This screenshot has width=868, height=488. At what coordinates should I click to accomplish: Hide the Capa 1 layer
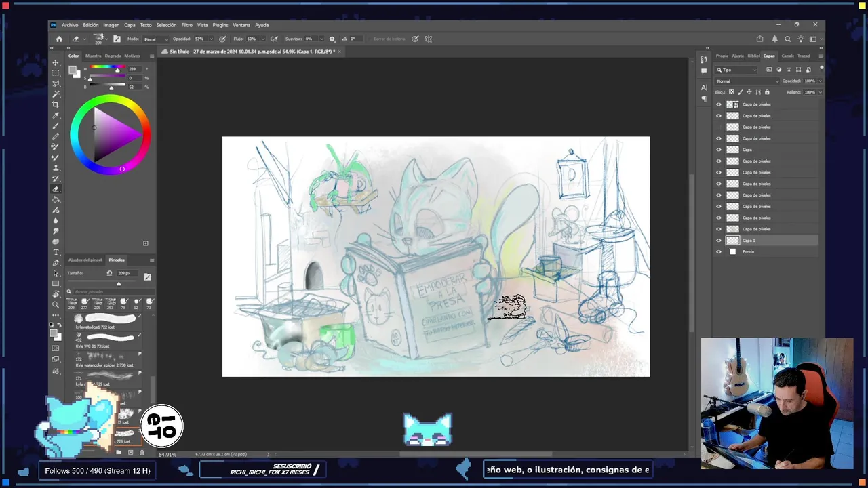[x=719, y=241]
